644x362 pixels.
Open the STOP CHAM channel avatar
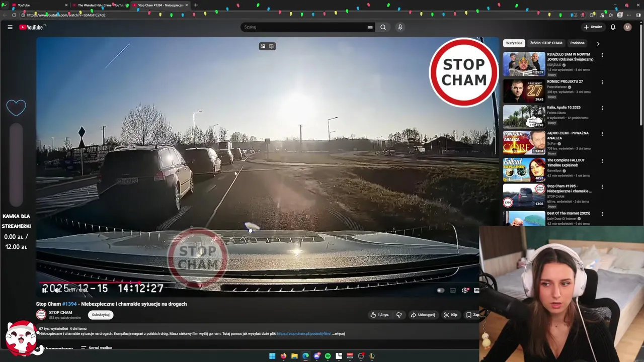[x=41, y=315]
